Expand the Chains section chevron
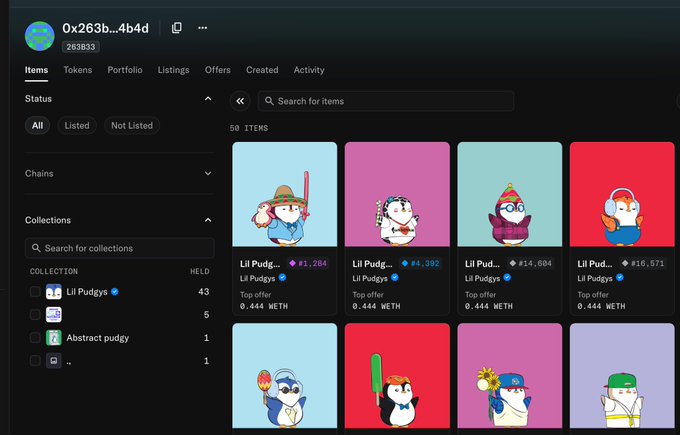The height and width of the screenshot is (435, 680). [208, 173]
